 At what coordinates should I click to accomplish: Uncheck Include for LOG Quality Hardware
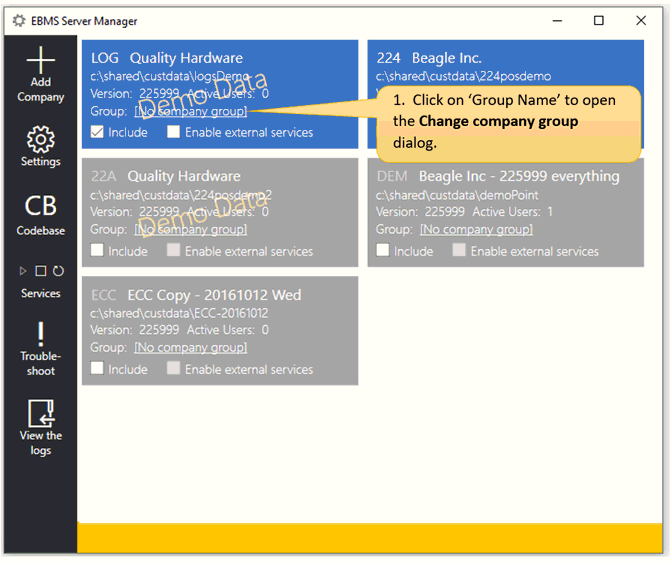(97, 132)
